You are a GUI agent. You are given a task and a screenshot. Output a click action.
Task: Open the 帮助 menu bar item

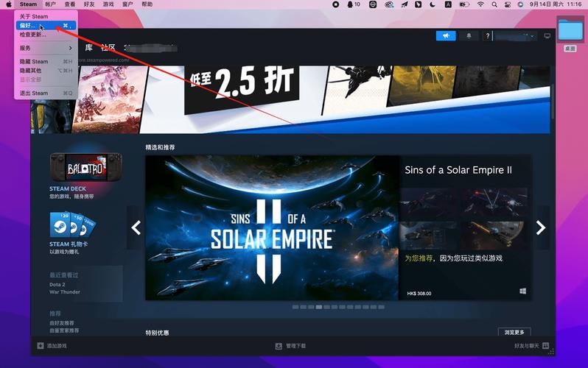point(147,4)
